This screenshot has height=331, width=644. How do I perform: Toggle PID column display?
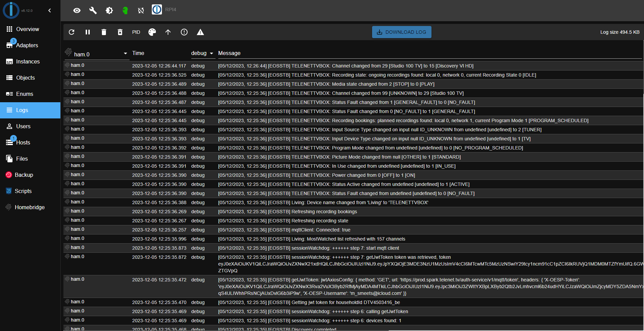136,32
